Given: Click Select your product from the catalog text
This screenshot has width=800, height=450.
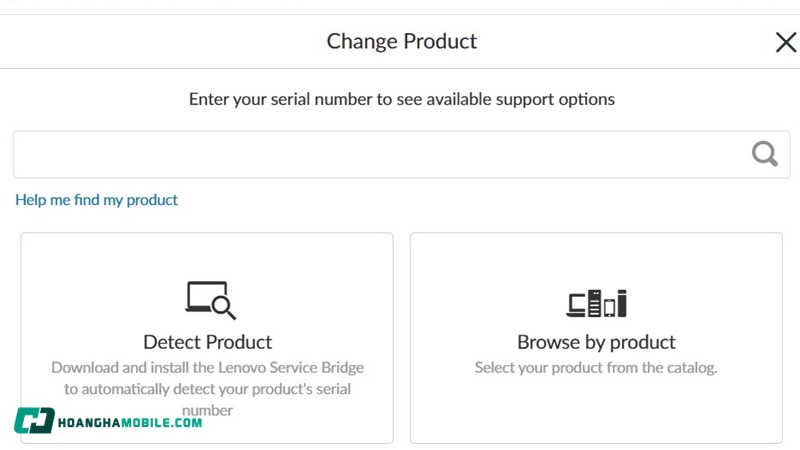Looking at the screenshot, I should click(596, 368).
